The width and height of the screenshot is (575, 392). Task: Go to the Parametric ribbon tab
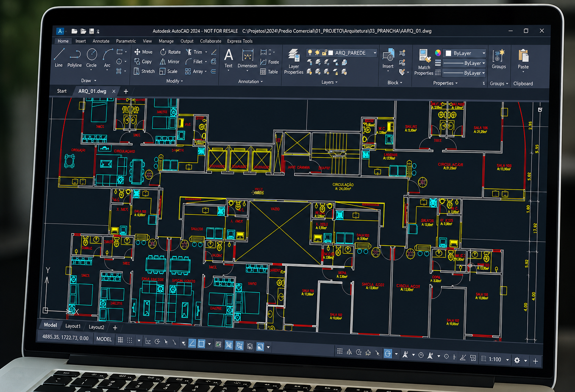[x=126, y=41]
